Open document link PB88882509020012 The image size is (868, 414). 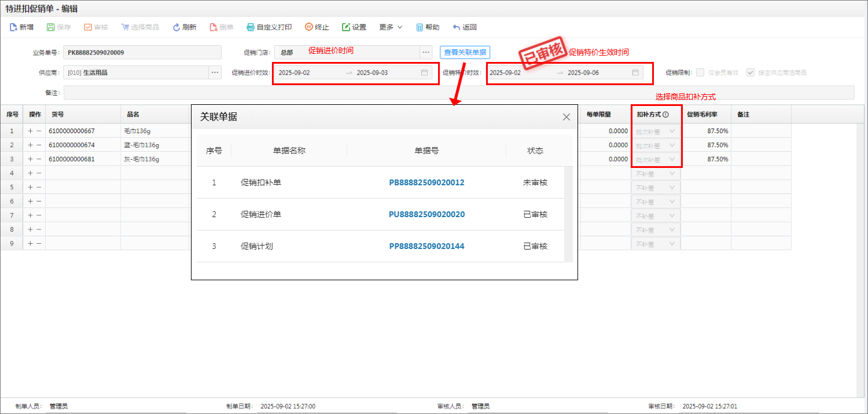tap(426, 182)
